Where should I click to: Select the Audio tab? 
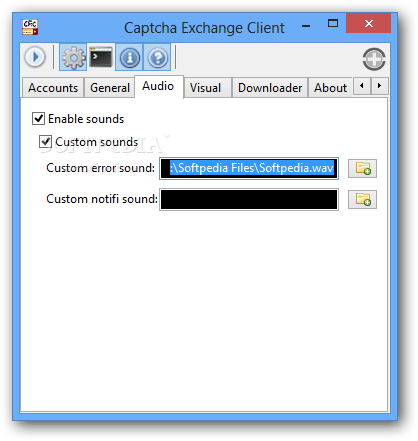(159, 86)
